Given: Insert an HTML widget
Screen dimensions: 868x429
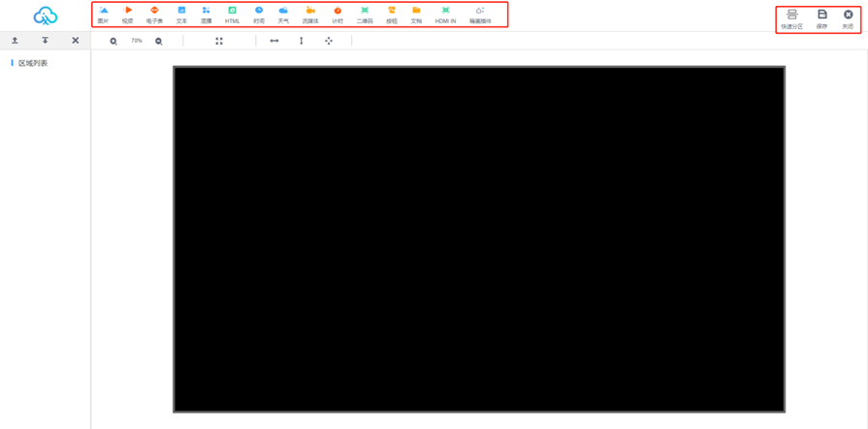Looking at the screenshot, I should coord(233,14).
